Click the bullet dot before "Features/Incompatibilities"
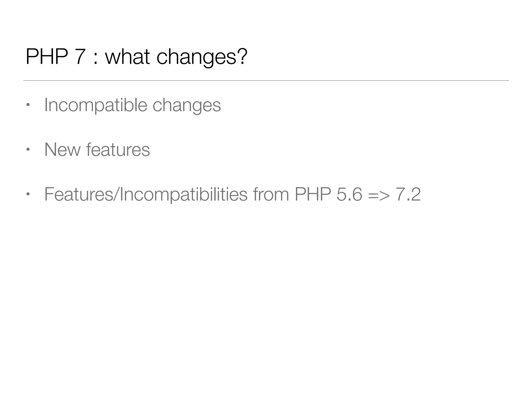Screen dimensions: 532x399 pyautogui.click(x=28, y=194)
